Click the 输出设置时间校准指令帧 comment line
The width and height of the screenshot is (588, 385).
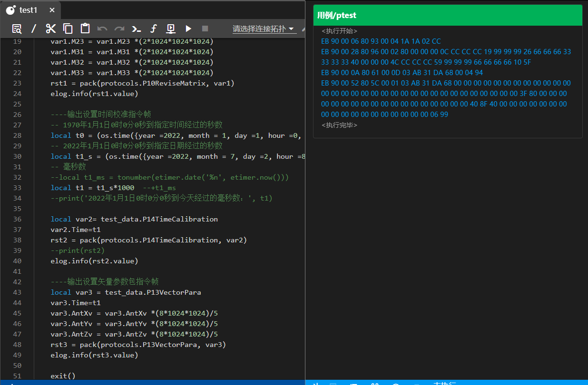coord(101,115)
